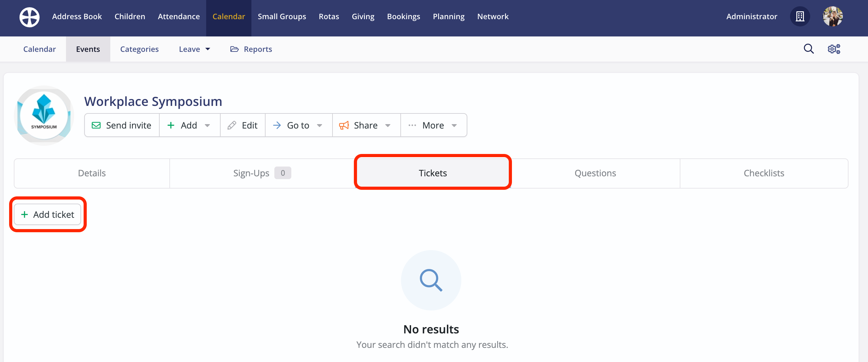Viewport: 868px width, 362px height.
Task: Go to the Categories section
Action: click(x=139, y=49)
